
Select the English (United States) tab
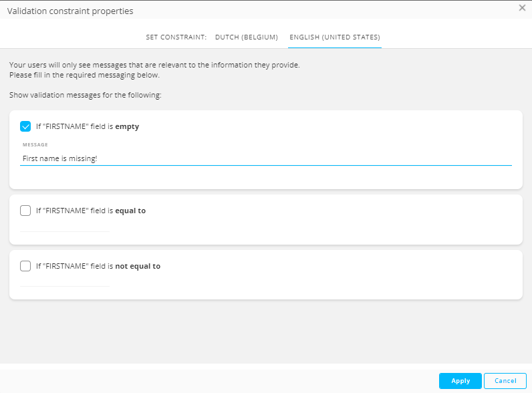click(334, 37)
